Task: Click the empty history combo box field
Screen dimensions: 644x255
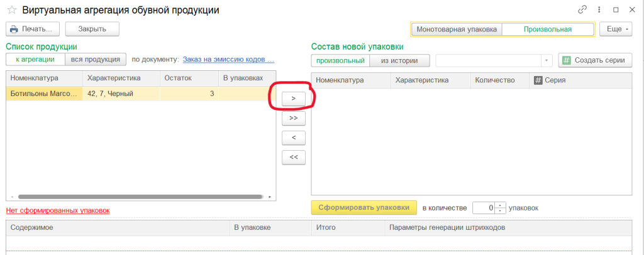Action: (489, 61)
